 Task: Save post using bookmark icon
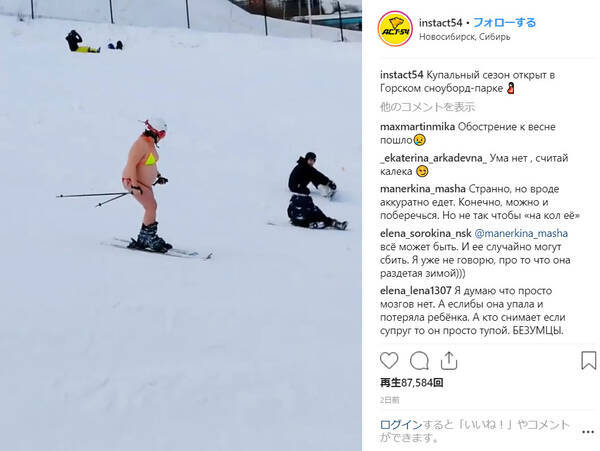[x=589, y=360]
